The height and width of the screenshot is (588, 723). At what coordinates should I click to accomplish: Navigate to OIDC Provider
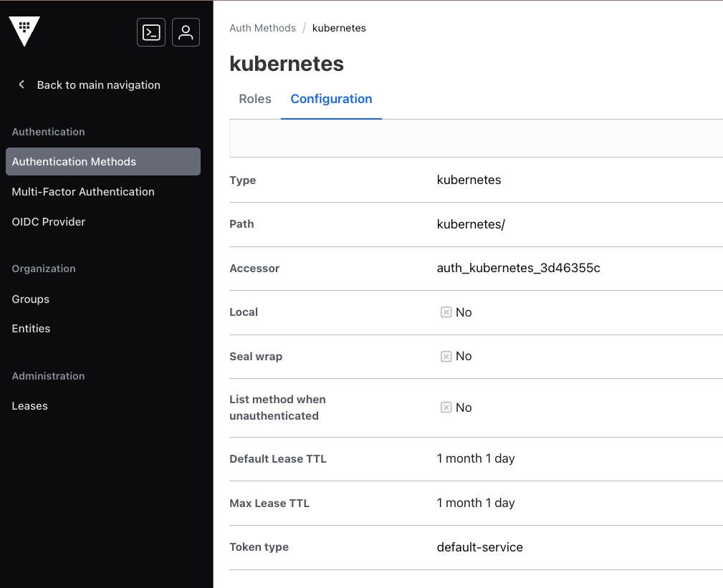49,222
